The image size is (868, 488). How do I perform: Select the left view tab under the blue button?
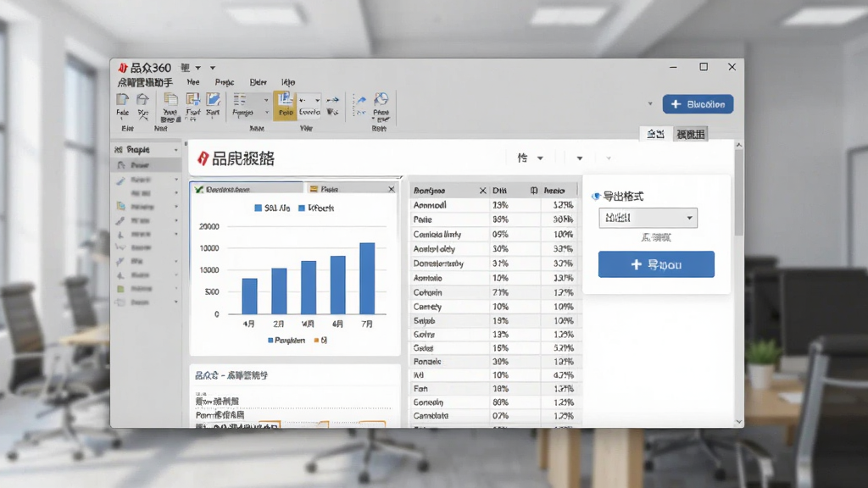[656, 134]
